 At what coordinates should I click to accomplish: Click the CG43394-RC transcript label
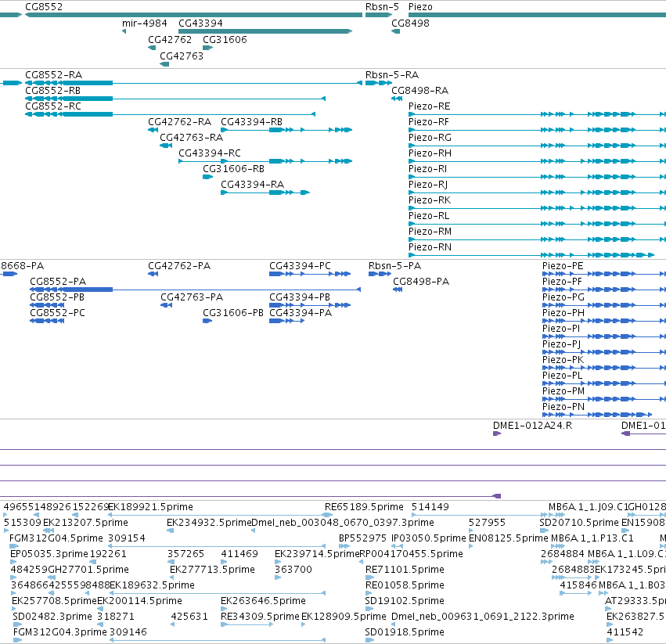(x=210, y=154)
